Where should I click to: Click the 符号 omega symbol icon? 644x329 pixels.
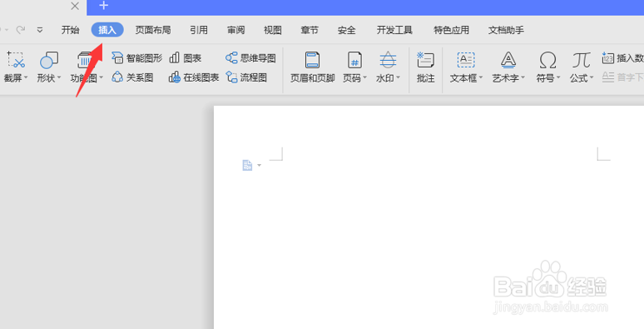point(547,60)
